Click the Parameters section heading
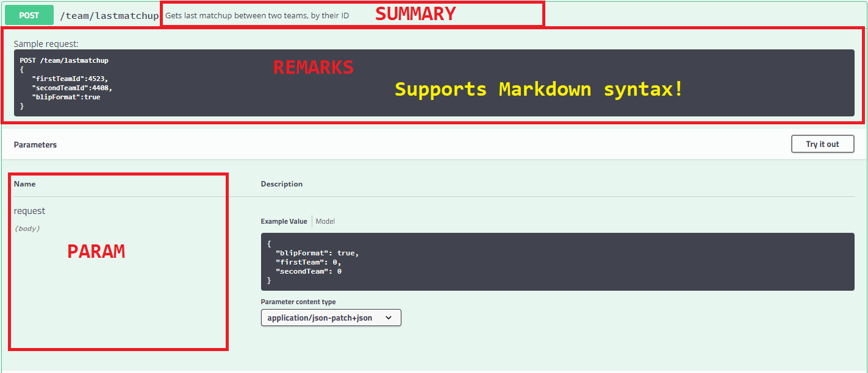 (35, 144)
